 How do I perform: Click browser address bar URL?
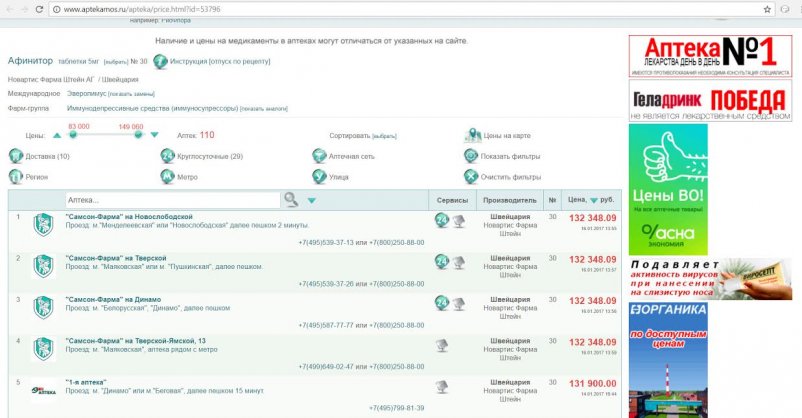142,9
